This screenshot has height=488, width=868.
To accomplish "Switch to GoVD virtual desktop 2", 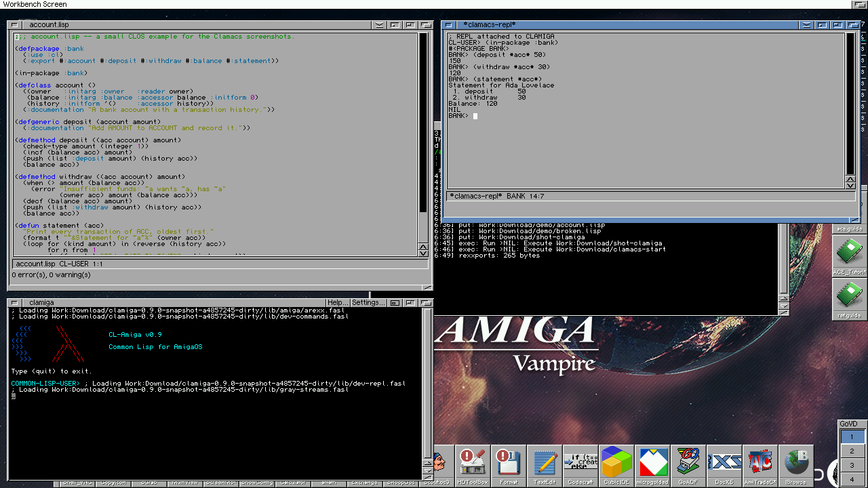I will click(x=852, y=451).
